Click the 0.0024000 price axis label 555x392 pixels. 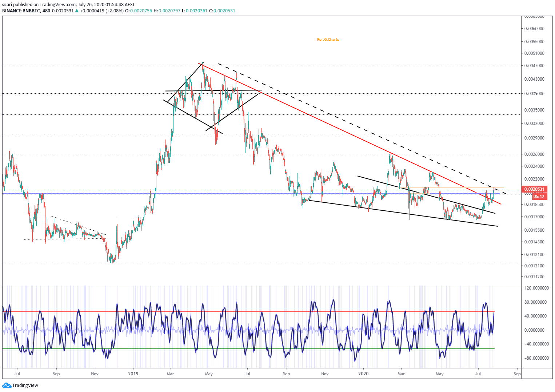click(534, 166)
